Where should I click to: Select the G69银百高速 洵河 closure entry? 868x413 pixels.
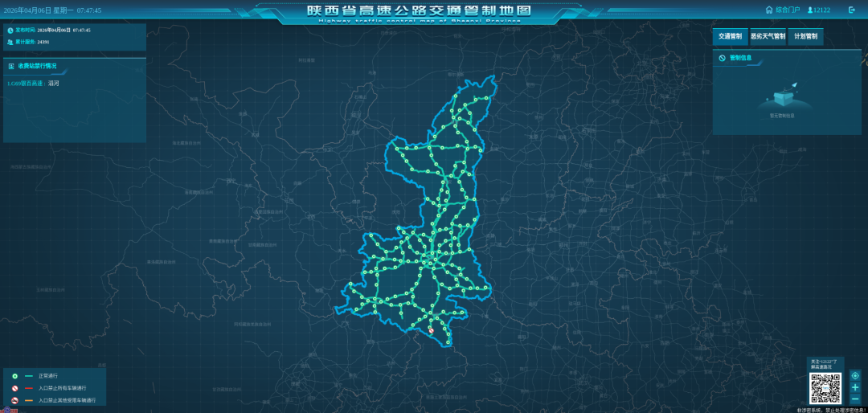(x=33, y=84)
